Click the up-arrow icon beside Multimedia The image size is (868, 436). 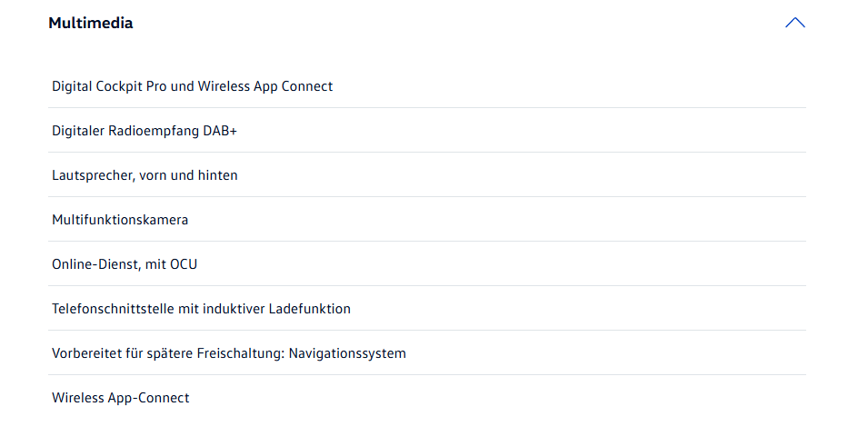click(x=794, y=23)
